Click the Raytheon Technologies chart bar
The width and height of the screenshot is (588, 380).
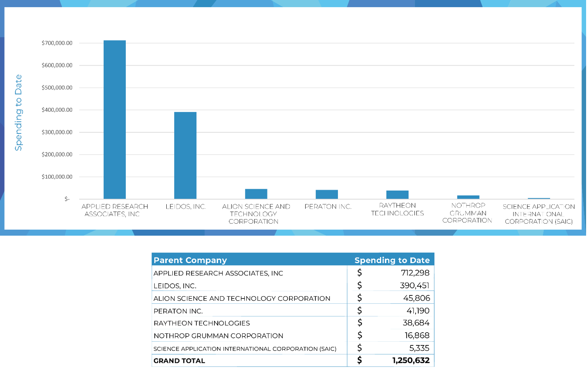click(x=397, y=195)
